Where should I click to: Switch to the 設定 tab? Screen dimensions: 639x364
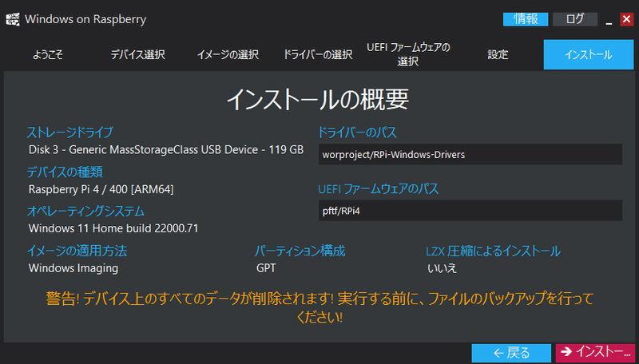click(498, 54)
